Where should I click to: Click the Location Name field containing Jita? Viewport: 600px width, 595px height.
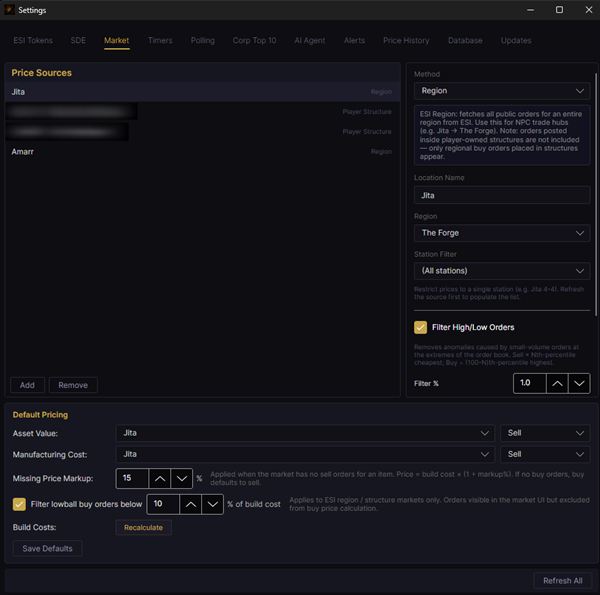pyautogui.click(x=502, y=196)
